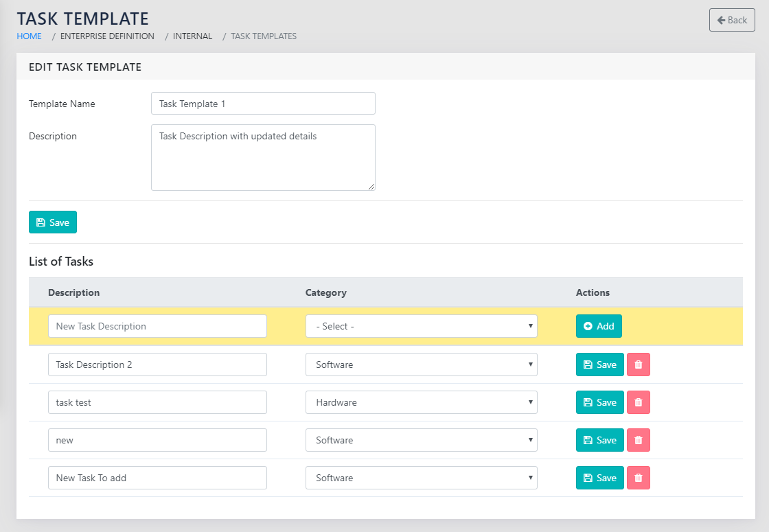Navigate to HOME breadcrumb link
The height and width of the screenshot is (532, 769).
point(29,36)
